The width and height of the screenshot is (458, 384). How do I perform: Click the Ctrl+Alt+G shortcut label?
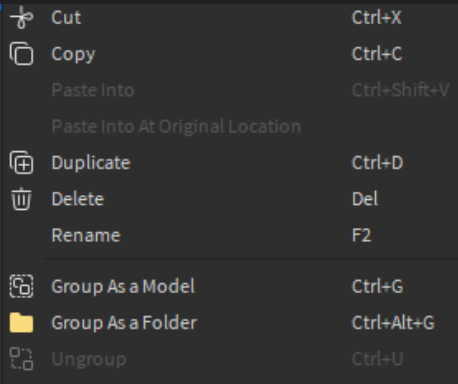393,322
